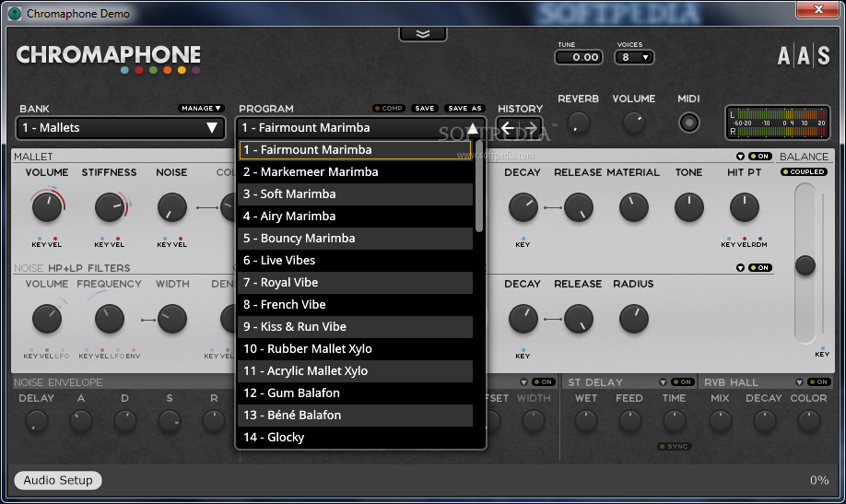Turn the Hit PT knob

click(744, 207)
